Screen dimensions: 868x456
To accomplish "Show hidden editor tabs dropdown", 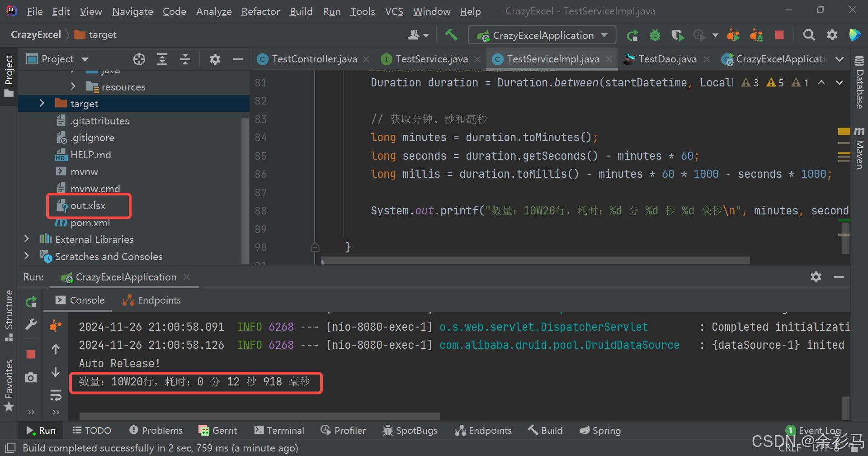I will coord(840,59).
